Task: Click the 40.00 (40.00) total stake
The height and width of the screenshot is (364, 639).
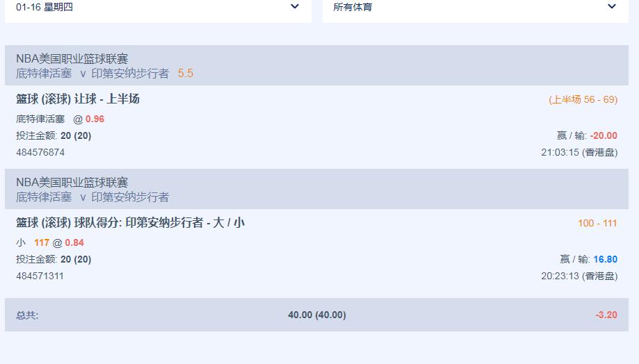Action: [317, 315]
